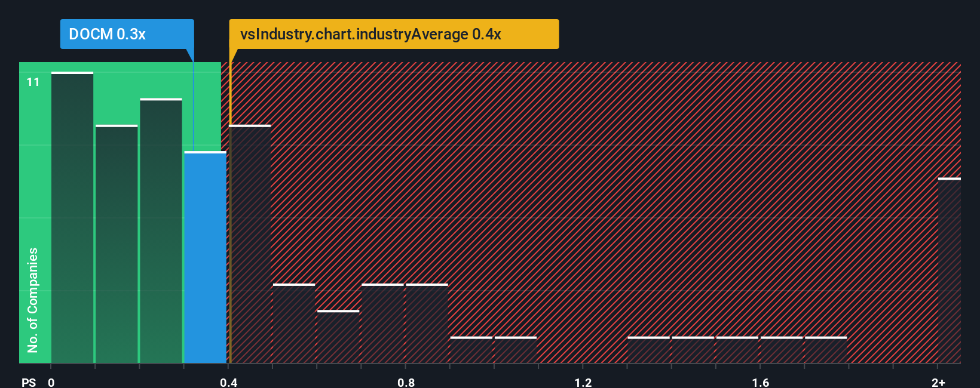Click the 2+ bar at far right
The image size is (980, 388).
pos(949,271)
